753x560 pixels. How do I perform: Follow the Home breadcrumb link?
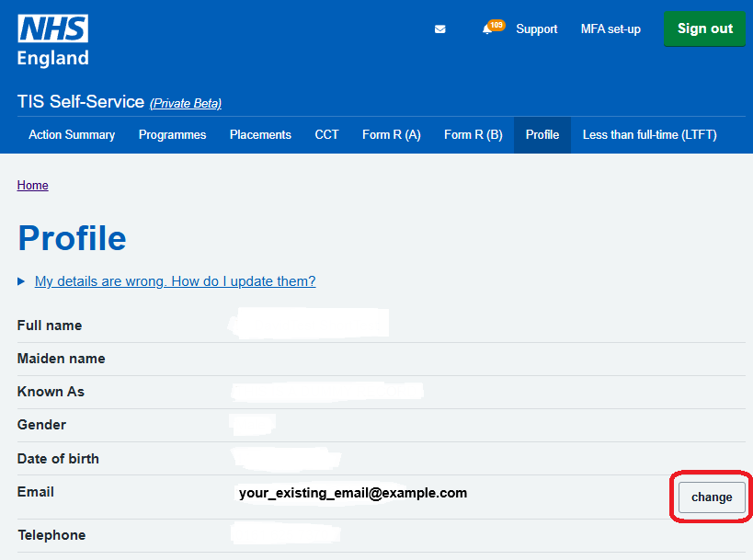[x=33, y=186]
